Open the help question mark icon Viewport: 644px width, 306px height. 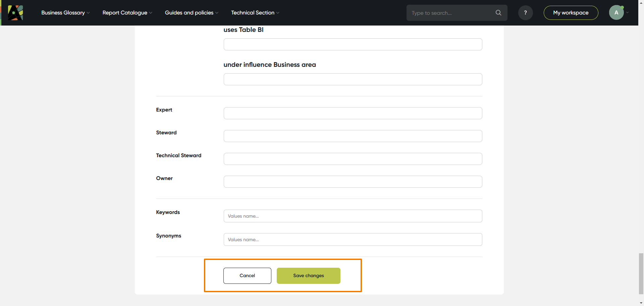(525, 12)
